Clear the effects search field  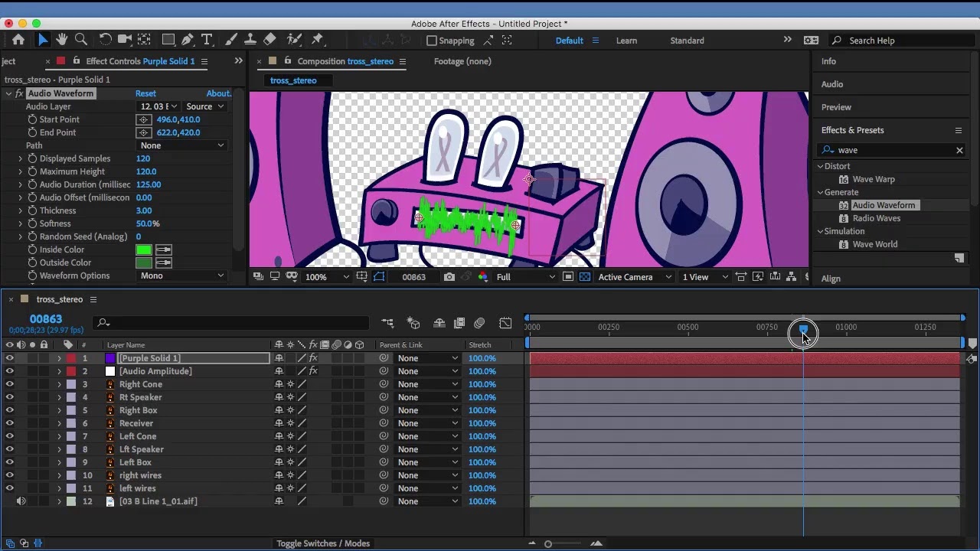tap(959, 150)
